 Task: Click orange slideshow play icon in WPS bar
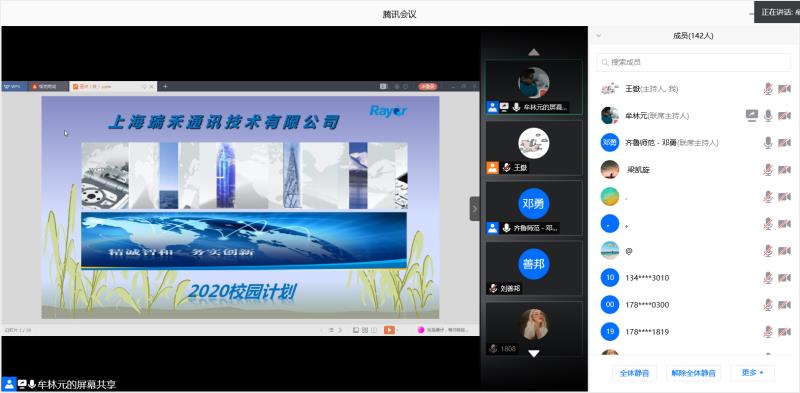(x=389, y=330)
